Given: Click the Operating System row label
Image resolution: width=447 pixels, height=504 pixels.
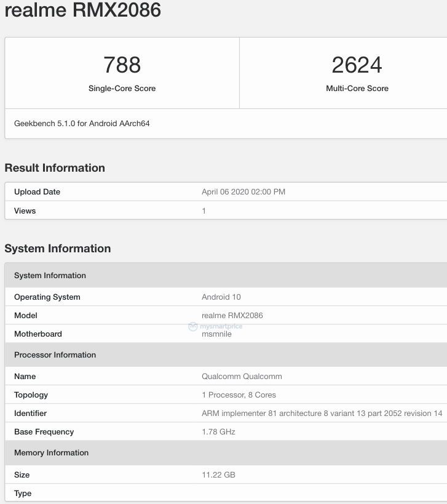Looking at the screenshot, I should click(x=47, y=297).
